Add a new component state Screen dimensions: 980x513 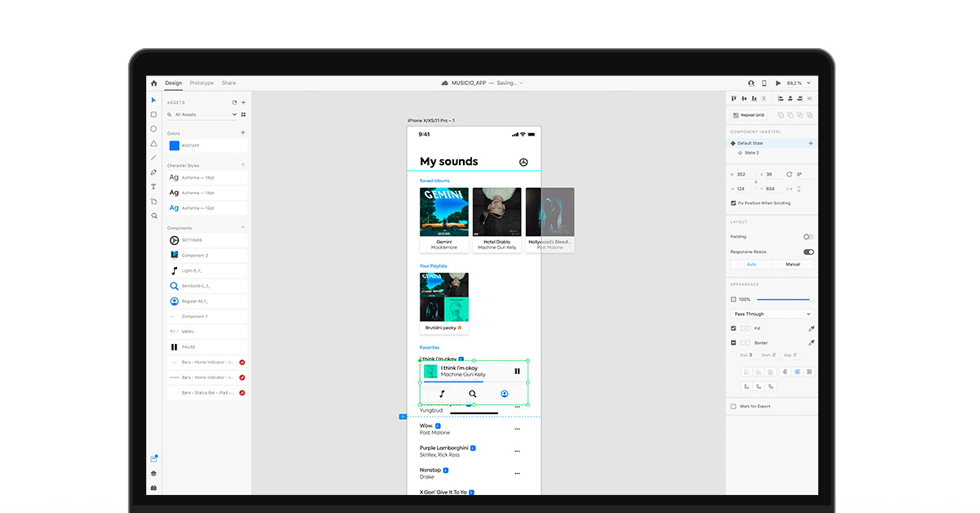point(811,143)
